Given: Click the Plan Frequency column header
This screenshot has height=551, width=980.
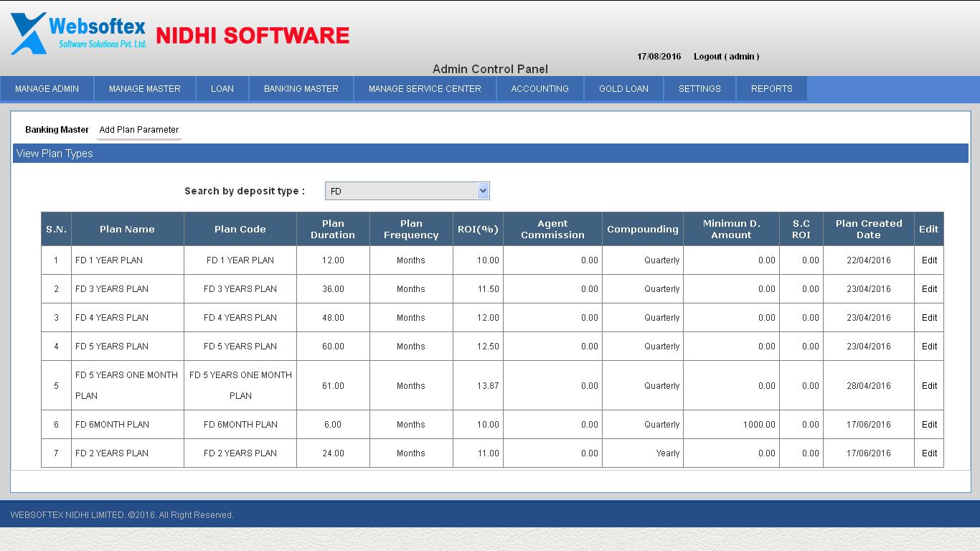Looking at the screenshot, I should point(411,230).
